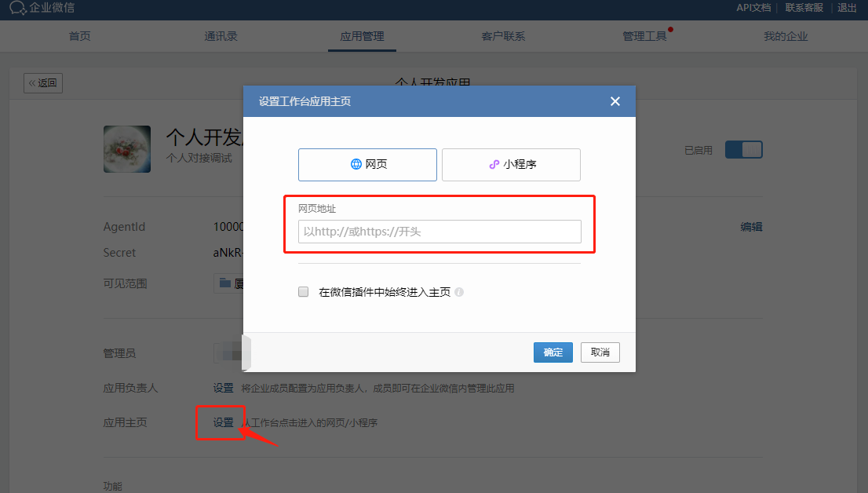The height and width of the screenshot is (493, 868).
Task: Check 在微信插件中始终进入主页 checkbox
Action: click(x=304, y=292)
